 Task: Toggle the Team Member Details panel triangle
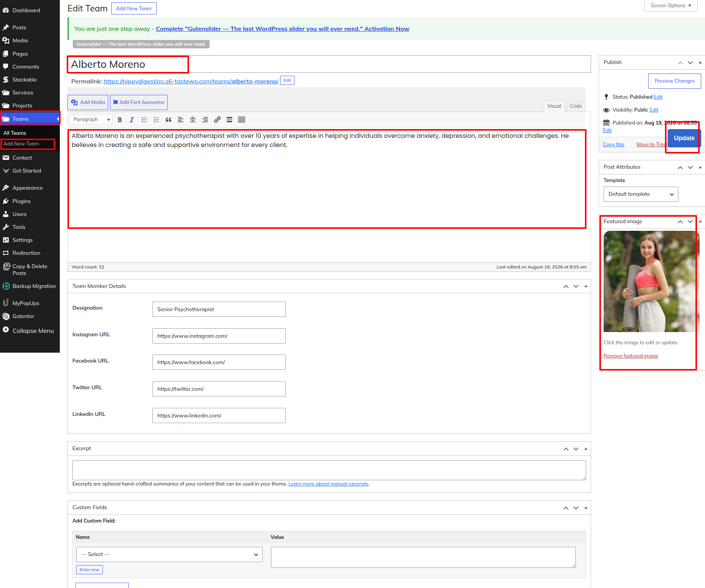(x=586, y=286)
